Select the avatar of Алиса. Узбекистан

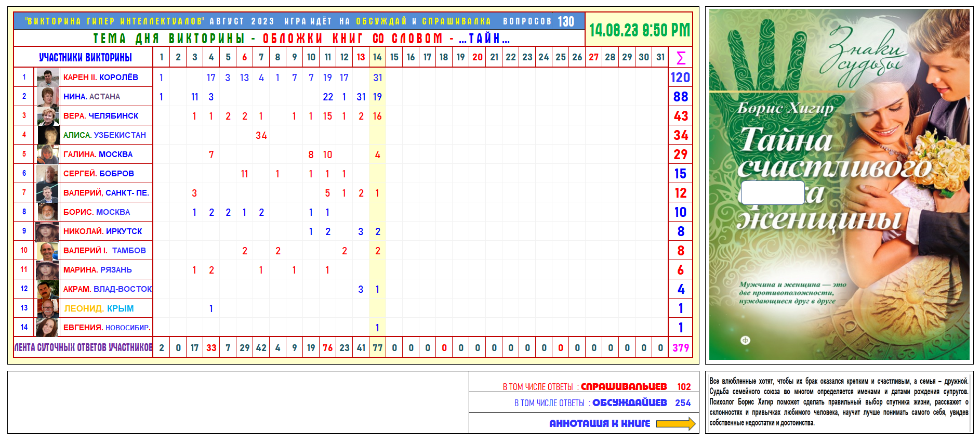pyautogui.click(x=48, y=135)
